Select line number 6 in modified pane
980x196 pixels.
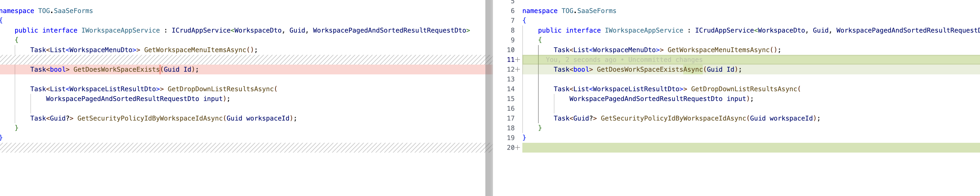[513, 11]
